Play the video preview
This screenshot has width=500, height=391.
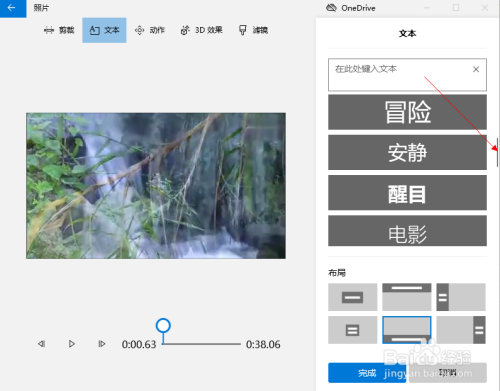coord(72,344)
